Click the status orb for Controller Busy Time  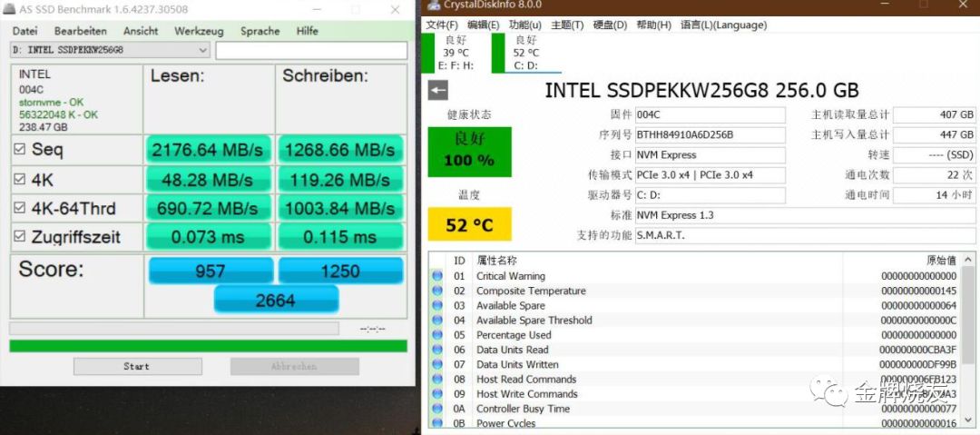[436, 409]
